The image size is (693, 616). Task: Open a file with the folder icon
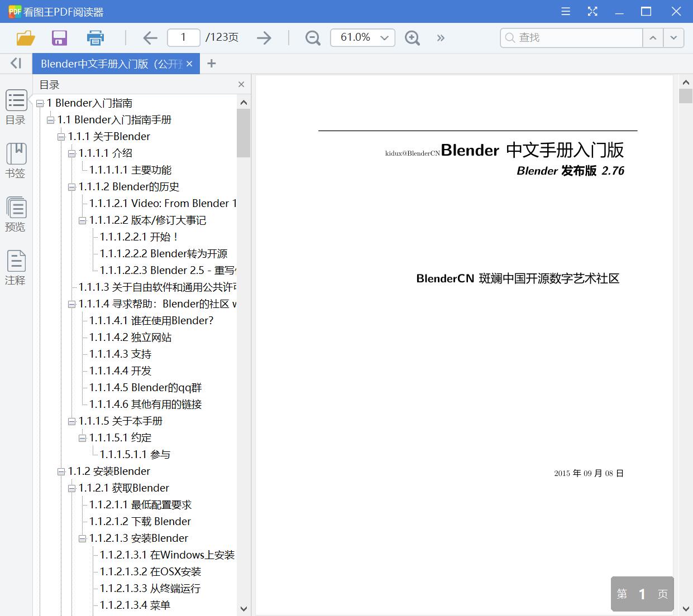[26, 38]
